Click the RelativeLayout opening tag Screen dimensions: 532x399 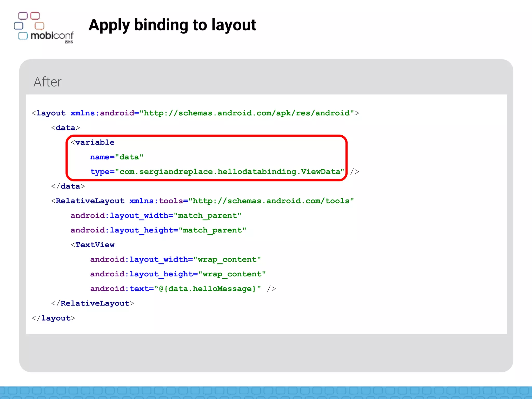click(88, 201)
